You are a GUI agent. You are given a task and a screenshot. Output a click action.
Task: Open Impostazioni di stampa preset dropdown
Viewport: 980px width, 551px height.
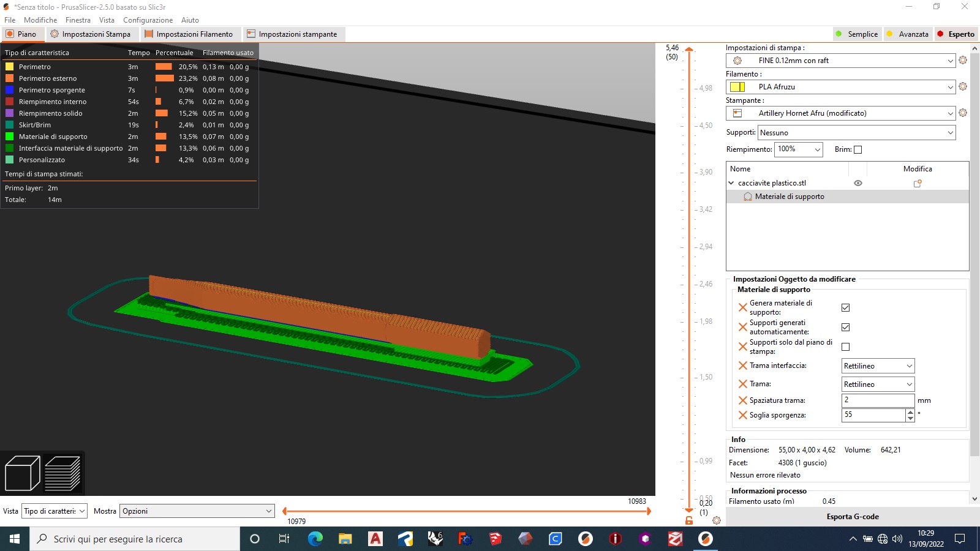tap(840, 61)
